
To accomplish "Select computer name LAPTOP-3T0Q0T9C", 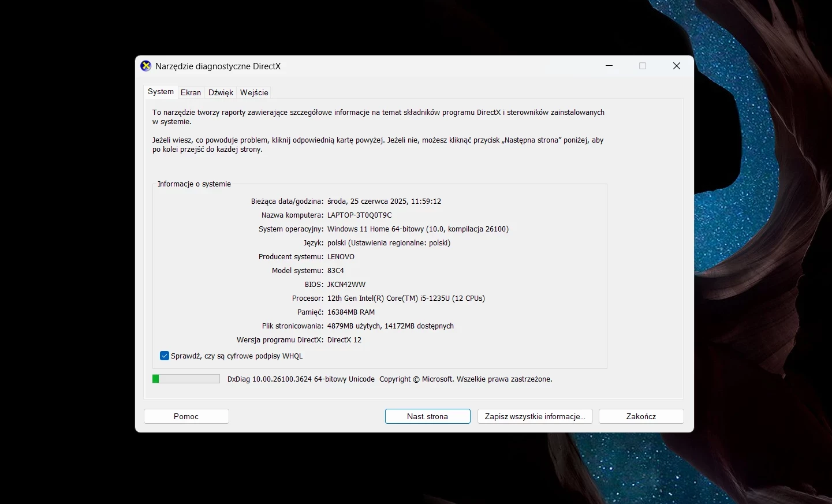I will pos(359,215).
